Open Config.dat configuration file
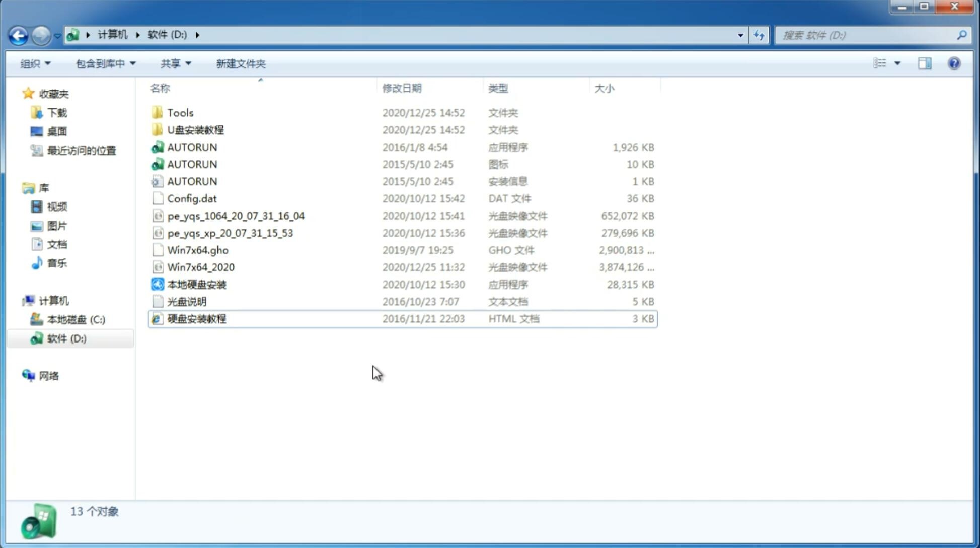Screen dimensions: 980x548 (x=191, y=198)
